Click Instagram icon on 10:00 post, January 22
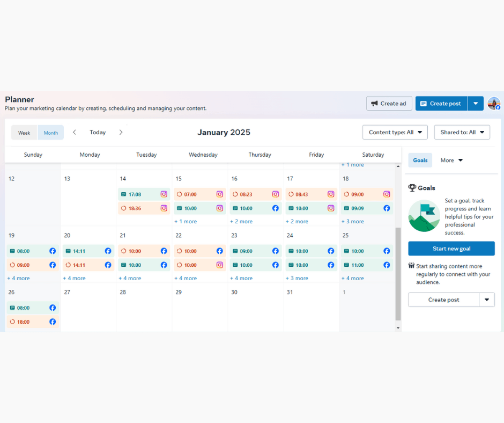 [219, 265]
